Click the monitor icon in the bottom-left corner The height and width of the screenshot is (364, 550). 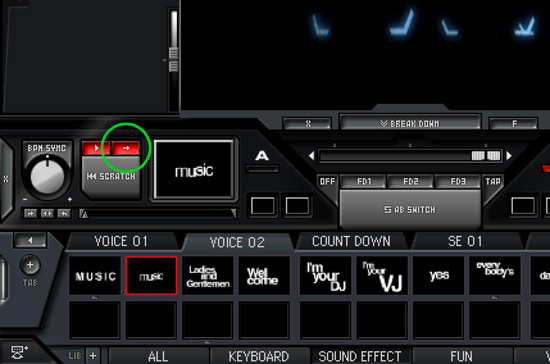(x=19, y=352)
